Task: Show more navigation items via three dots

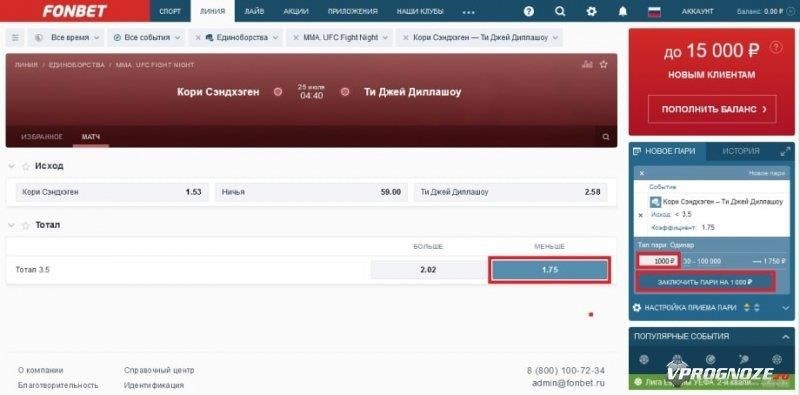Action: point(468,11)
